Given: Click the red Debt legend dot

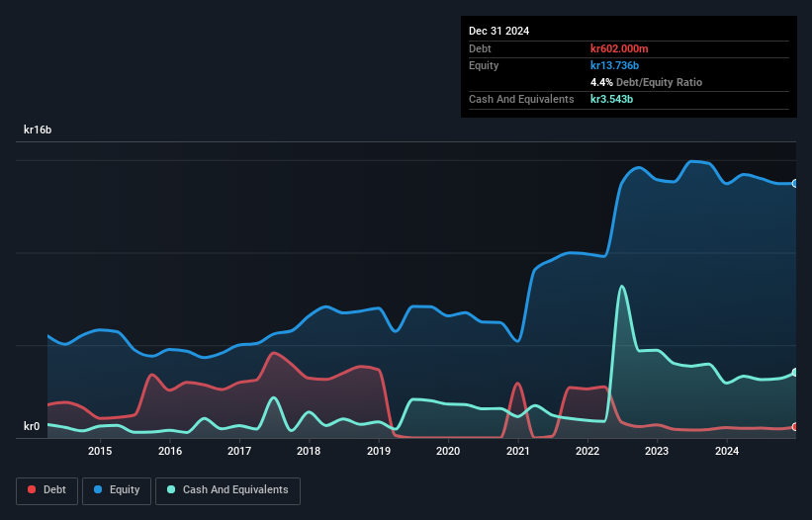Looking at the screenshot, I should (x=32, y=489).
